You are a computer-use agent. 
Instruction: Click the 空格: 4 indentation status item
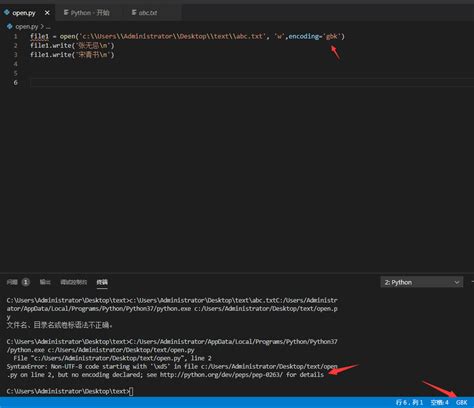(439, 403)
